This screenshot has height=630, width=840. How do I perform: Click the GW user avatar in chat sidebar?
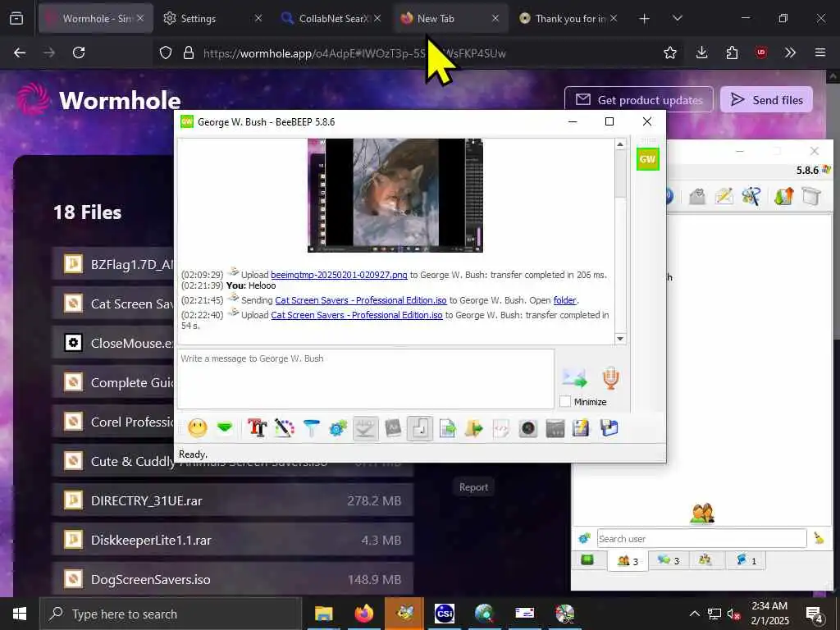[648, 159]
